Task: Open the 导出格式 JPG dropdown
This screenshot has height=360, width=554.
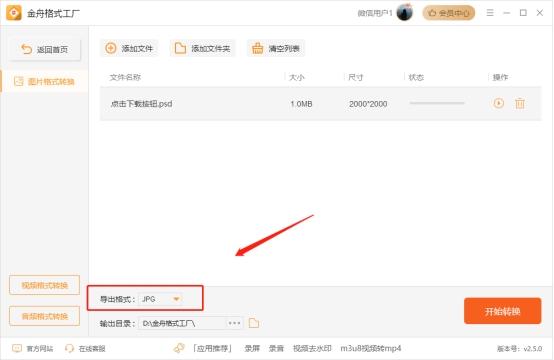Action: point(160,299)
